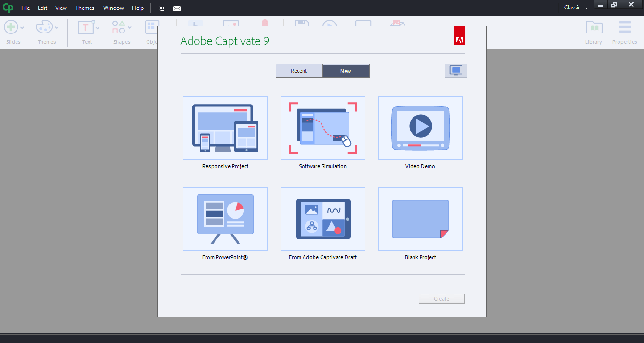
Task: Select the Text tool
Action: coord(85,27)
